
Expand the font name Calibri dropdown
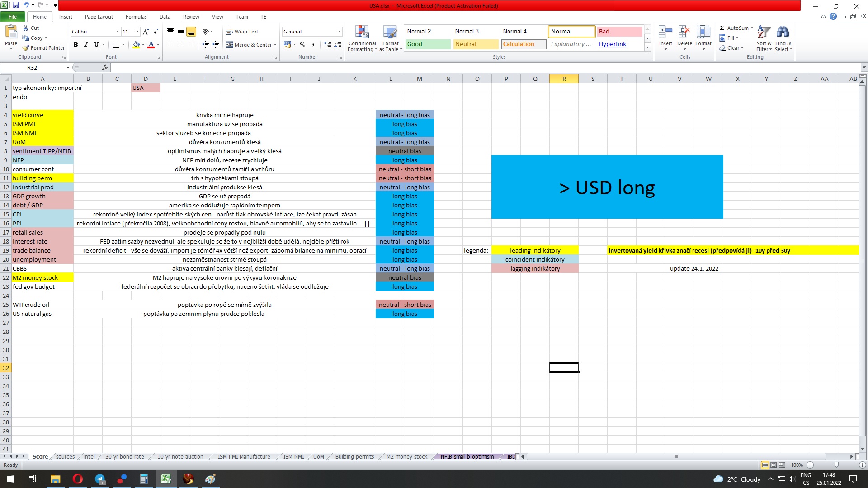click(118, 32)
